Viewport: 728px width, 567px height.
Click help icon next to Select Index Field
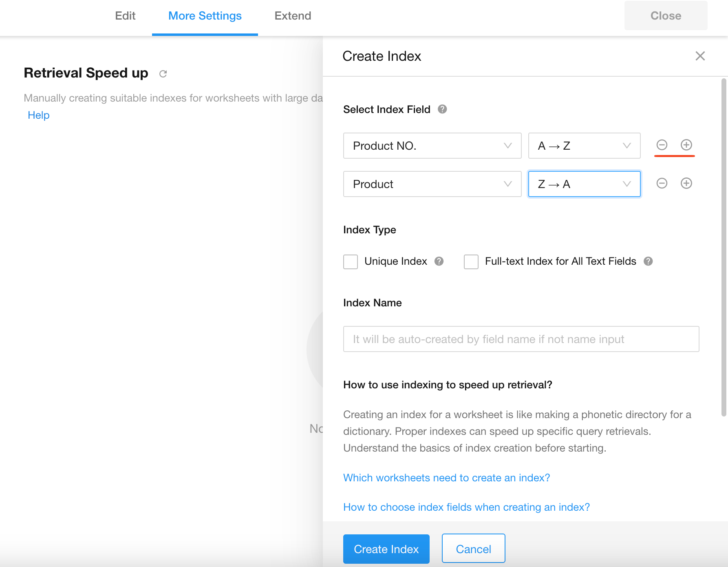coord(442,109)
